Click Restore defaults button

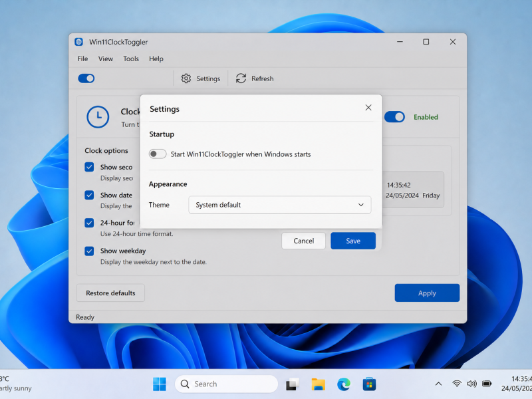pyautogui.click(x=110, y=293)
